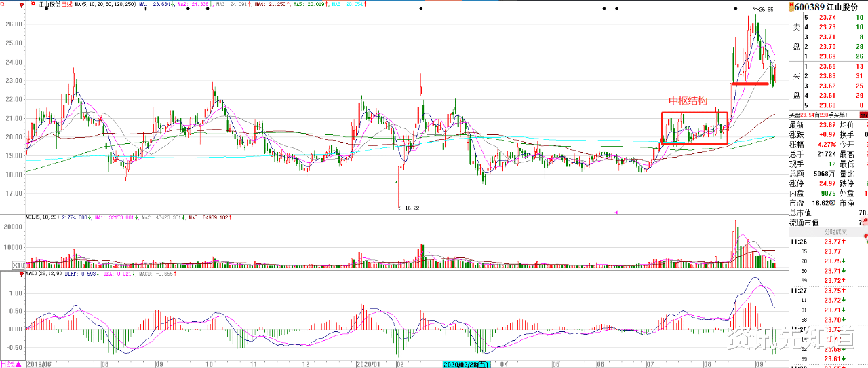Click the chart low price label 16.22

click(412, 208)
